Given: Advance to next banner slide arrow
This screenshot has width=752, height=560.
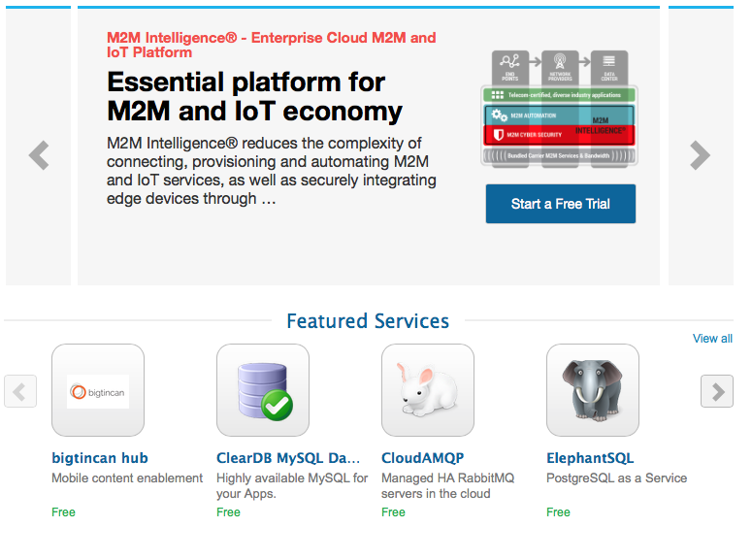Looking at the screenshot, I should (700, 155).
